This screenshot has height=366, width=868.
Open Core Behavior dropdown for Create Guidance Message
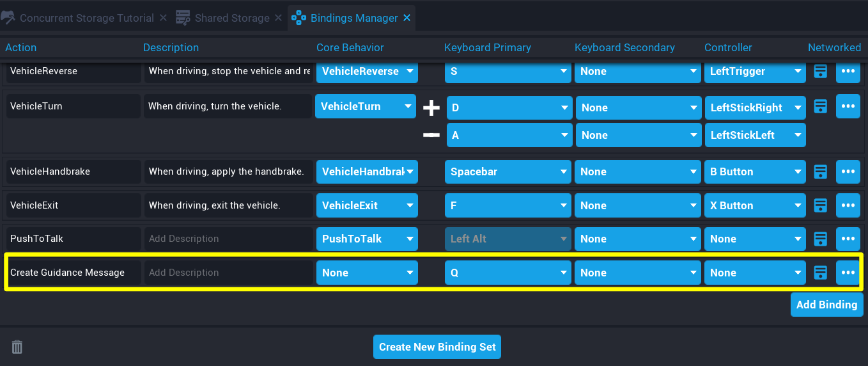coord(367,273)
